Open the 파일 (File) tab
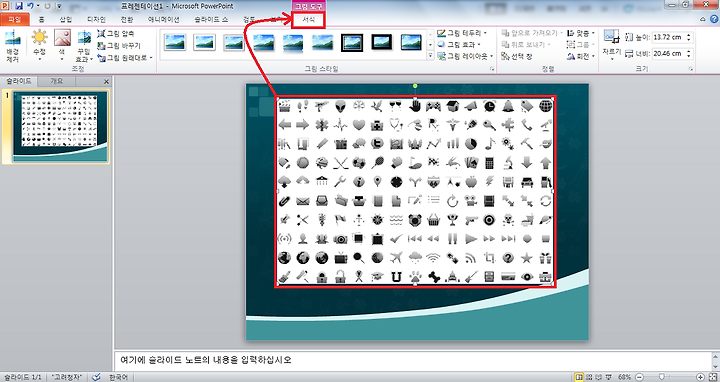 click(15, 20)
